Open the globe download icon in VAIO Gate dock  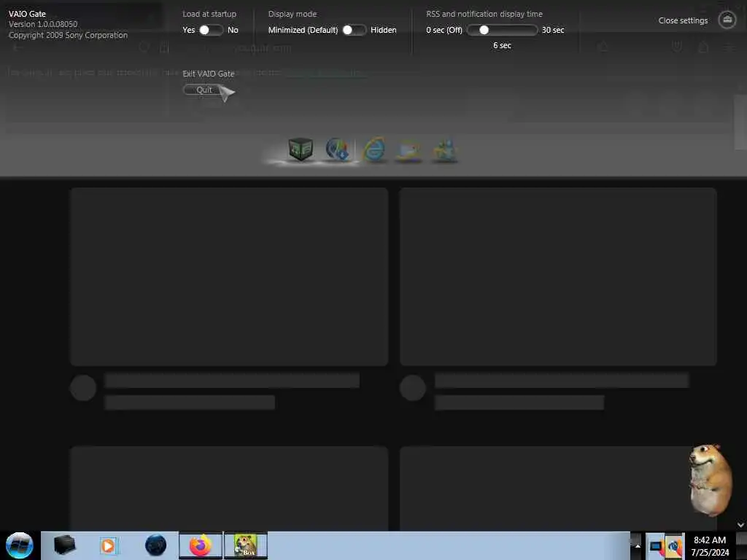337,149
